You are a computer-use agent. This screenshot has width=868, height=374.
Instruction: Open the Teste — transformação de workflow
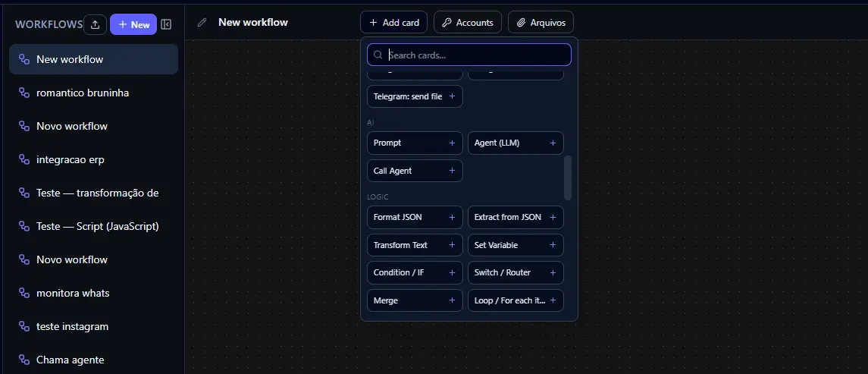(x=93, y=193)
